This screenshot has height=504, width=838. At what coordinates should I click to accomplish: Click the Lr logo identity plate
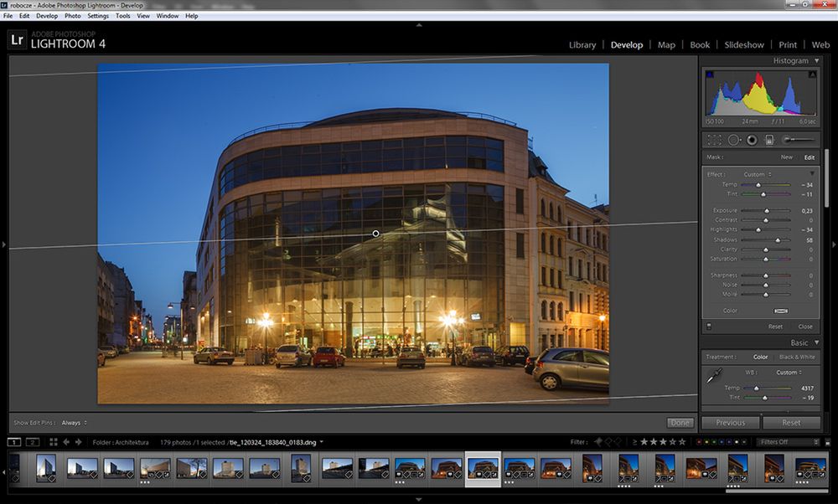(17, 40)
